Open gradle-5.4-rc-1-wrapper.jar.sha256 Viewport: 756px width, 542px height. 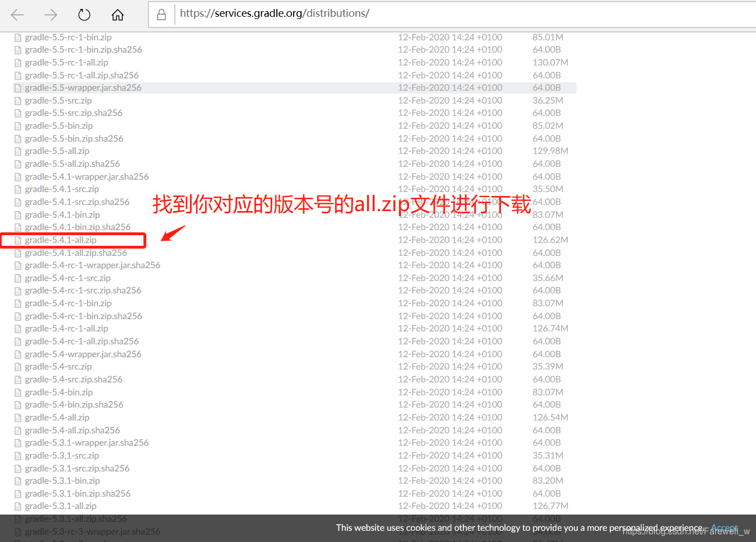point(92,265)
